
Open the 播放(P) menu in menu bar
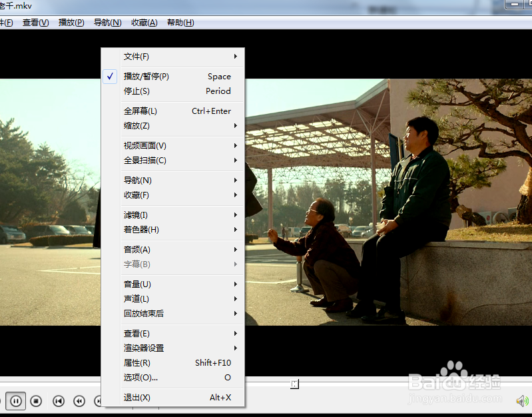coord(71,23)
